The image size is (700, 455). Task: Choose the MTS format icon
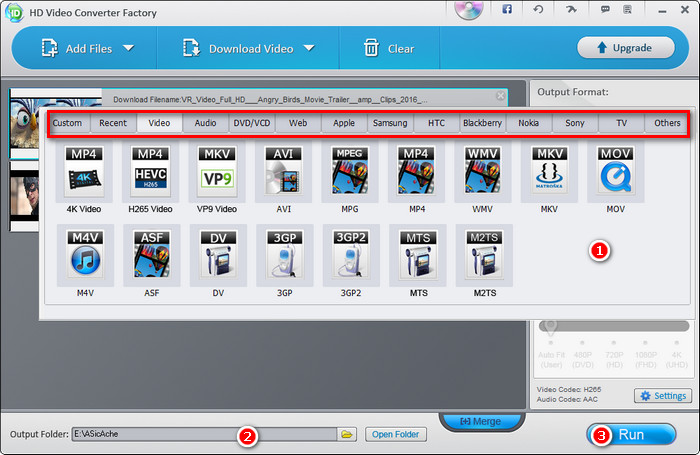coord(418,256)
